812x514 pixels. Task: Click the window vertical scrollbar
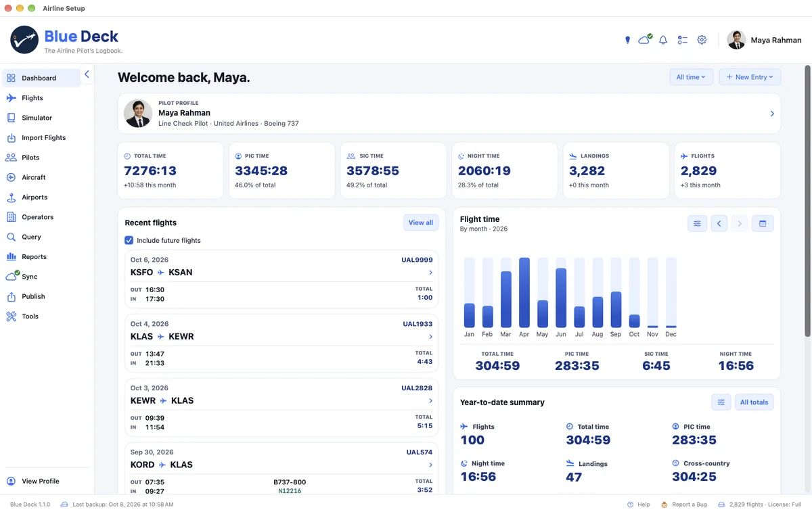[x=807, y=201]
